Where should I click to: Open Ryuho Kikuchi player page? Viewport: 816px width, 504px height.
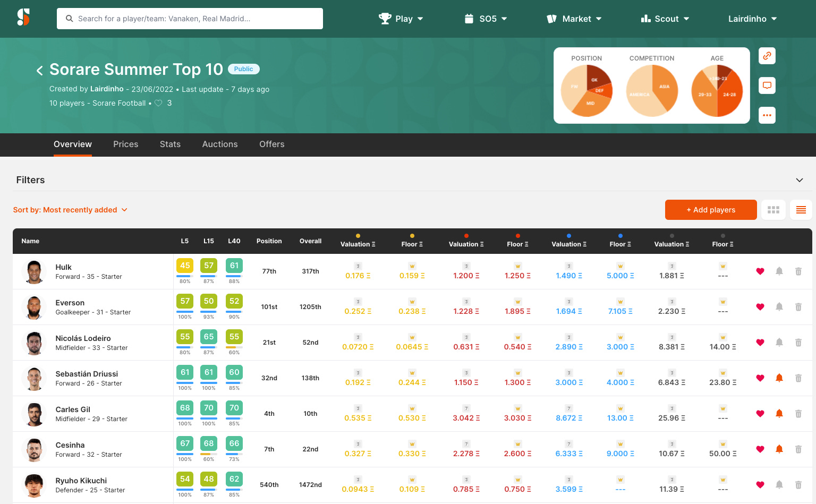point(81,481)
